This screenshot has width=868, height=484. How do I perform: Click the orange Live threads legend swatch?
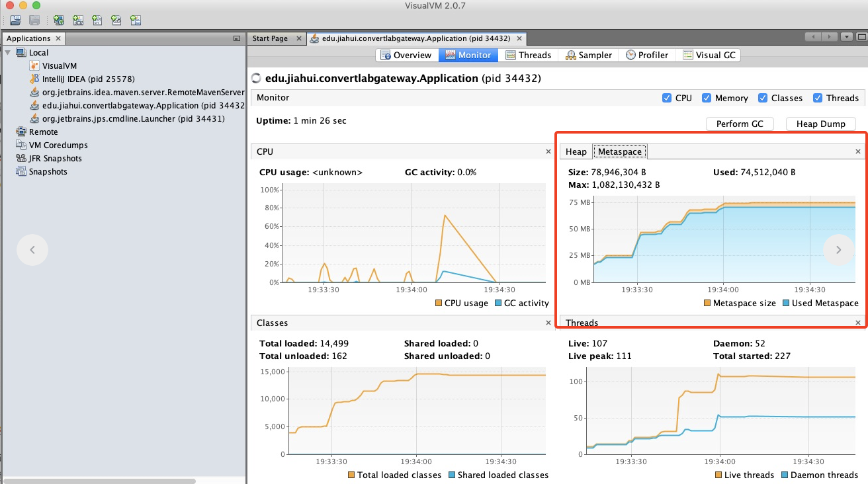(x=718, y=475)
